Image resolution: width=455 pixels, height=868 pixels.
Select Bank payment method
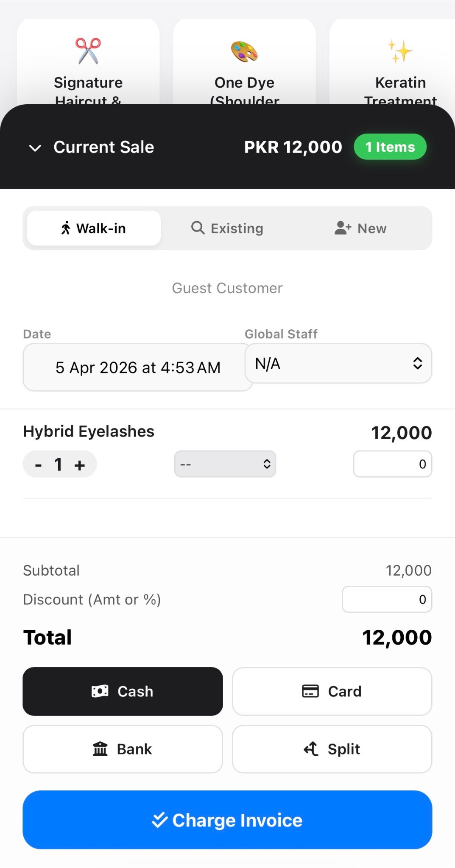tap(123, 749)
